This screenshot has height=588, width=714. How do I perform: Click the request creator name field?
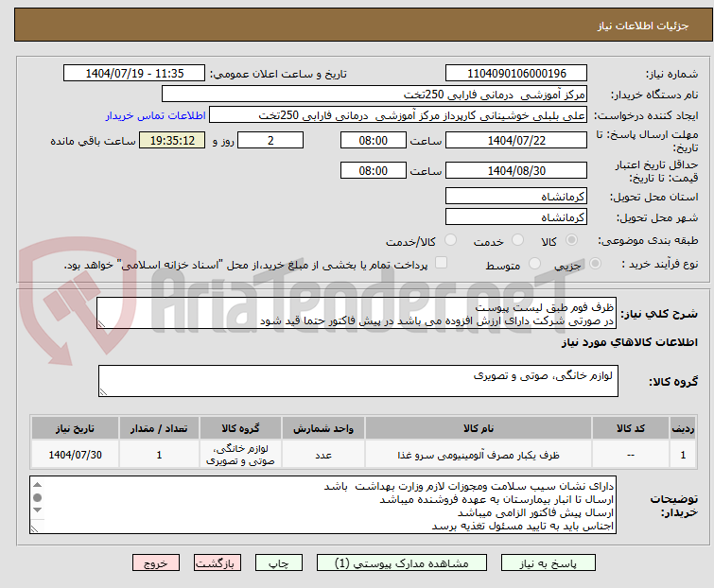coord(398,115)
